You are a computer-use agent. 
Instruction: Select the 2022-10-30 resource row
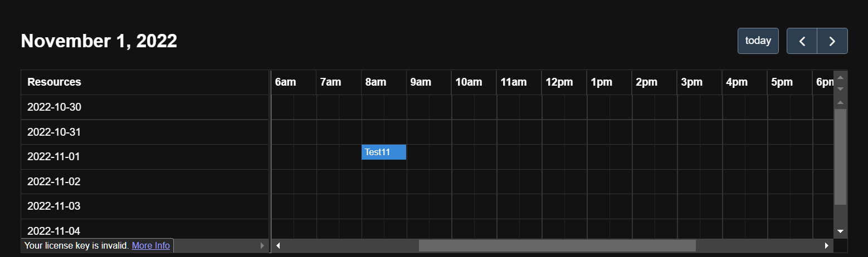pos(145,107)
